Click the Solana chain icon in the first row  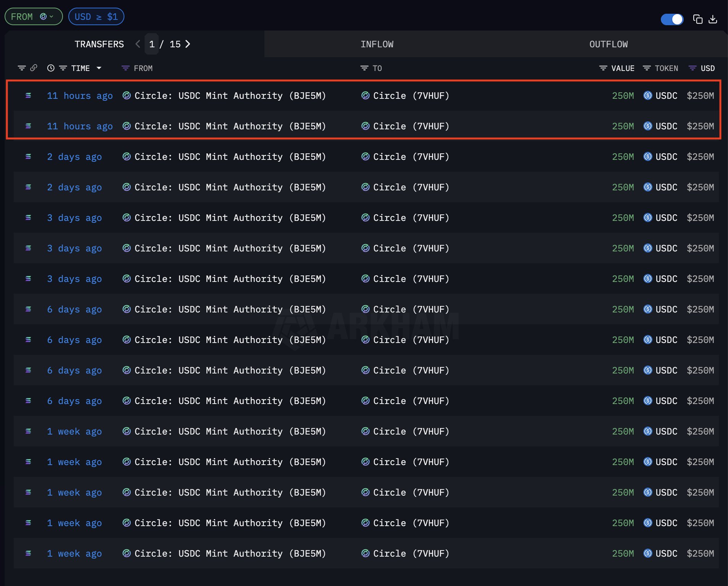[x=28, y=95]
